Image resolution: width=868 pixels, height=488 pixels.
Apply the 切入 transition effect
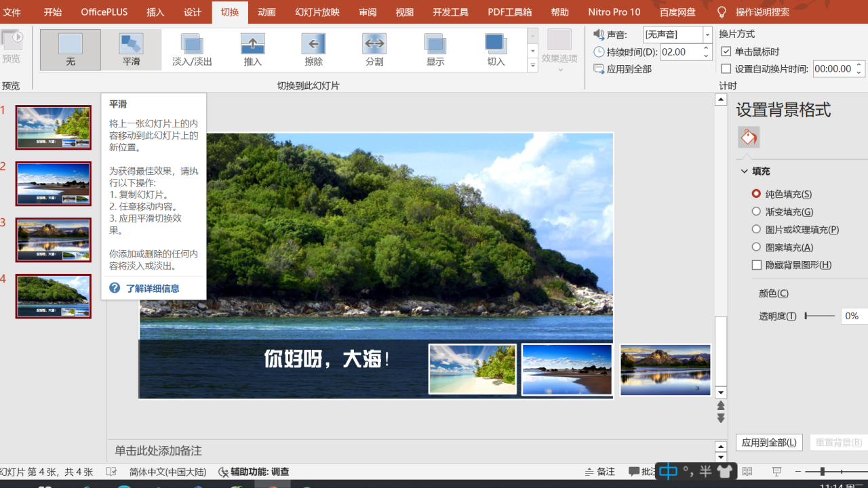click(x=495, y=49)
